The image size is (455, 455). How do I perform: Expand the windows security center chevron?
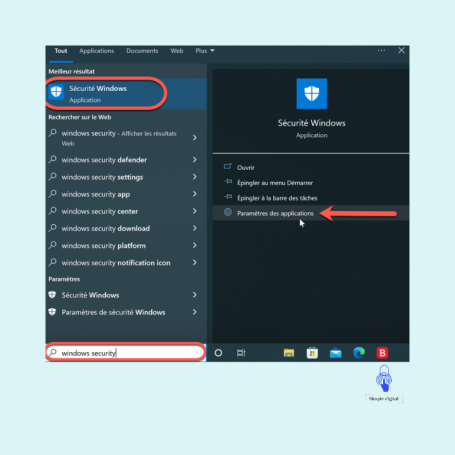click(x=195, y=211)
